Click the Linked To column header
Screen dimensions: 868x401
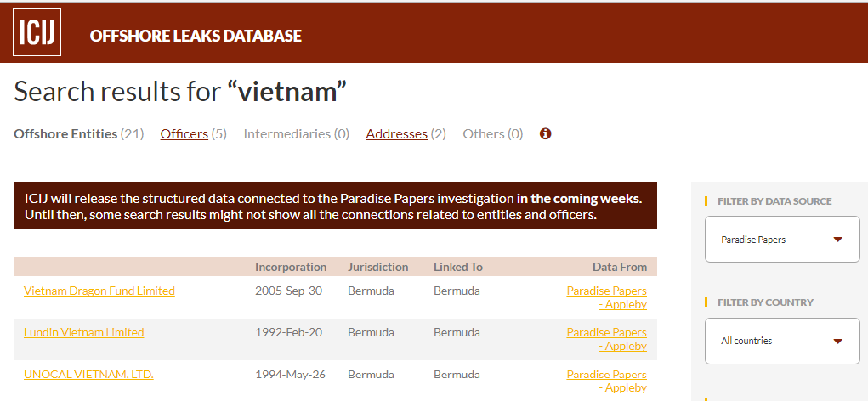(457, 267)
